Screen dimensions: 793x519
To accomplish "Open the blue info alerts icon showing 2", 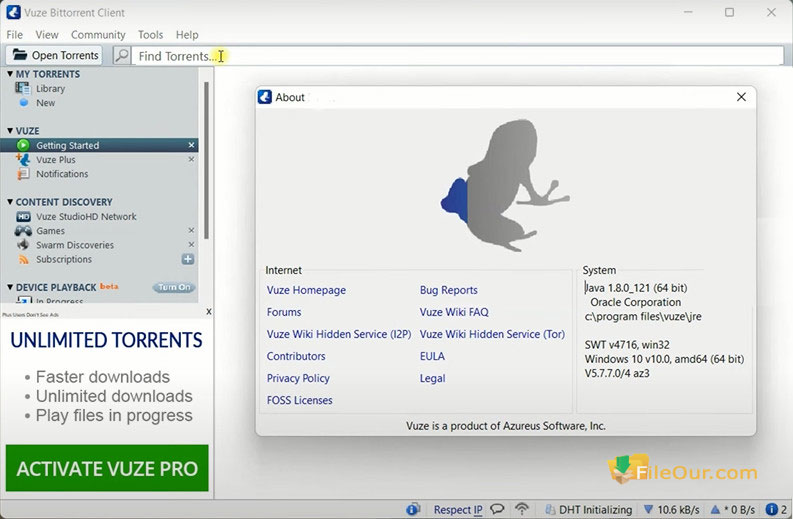I will click(772, 509).
